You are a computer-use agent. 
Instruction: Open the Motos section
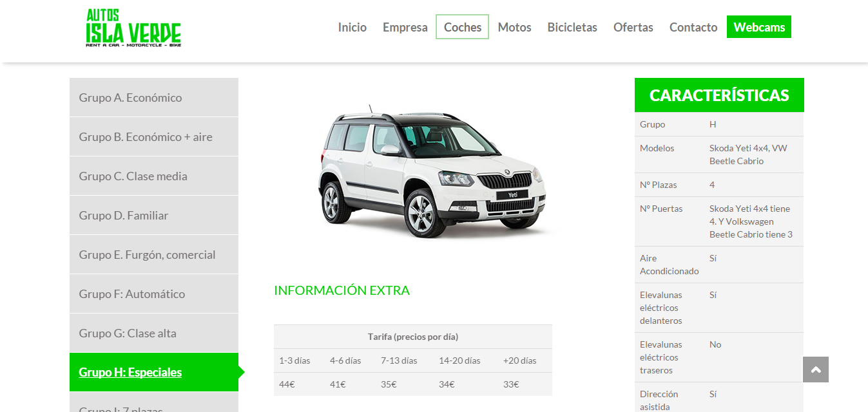click(x=515, y=27)
